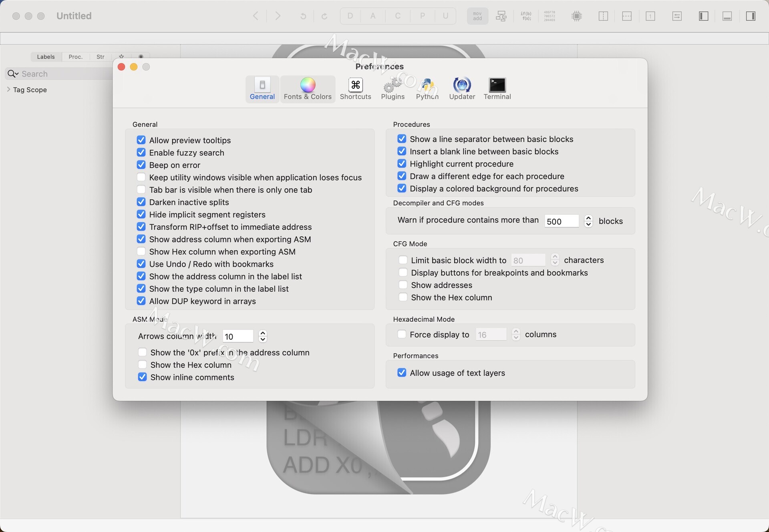Switch to the Proc. tab
The height and width of the screenshot is (532, 769).
click(75, 57)
